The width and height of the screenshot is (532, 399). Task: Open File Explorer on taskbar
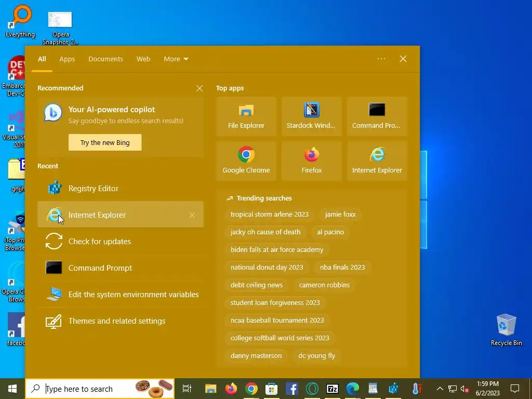(x=211, y=389)
